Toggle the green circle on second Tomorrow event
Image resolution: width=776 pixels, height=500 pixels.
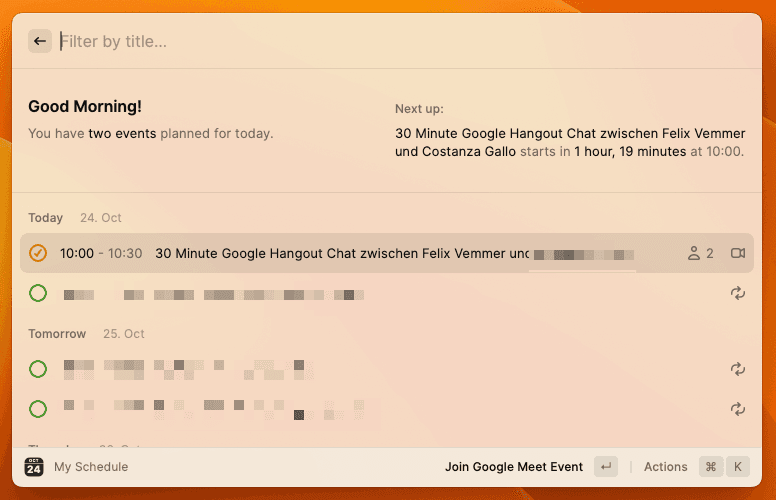pyautogui.click(x=38, y=408)
